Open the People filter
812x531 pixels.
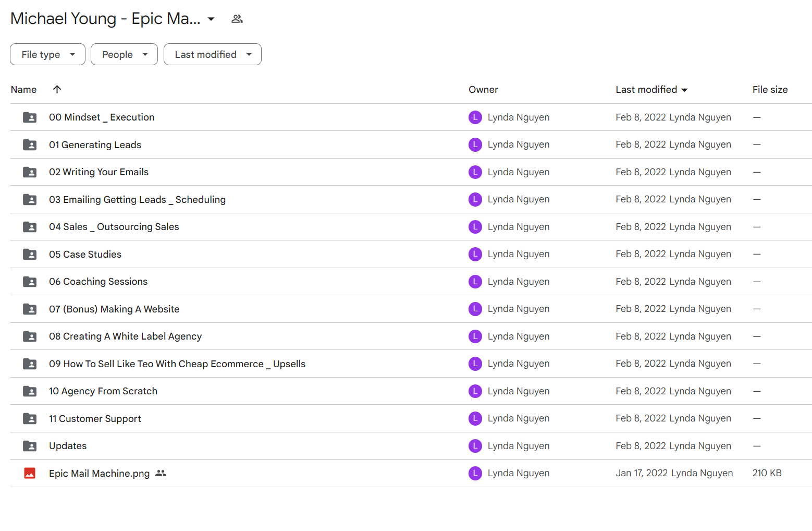coord(124,54)
